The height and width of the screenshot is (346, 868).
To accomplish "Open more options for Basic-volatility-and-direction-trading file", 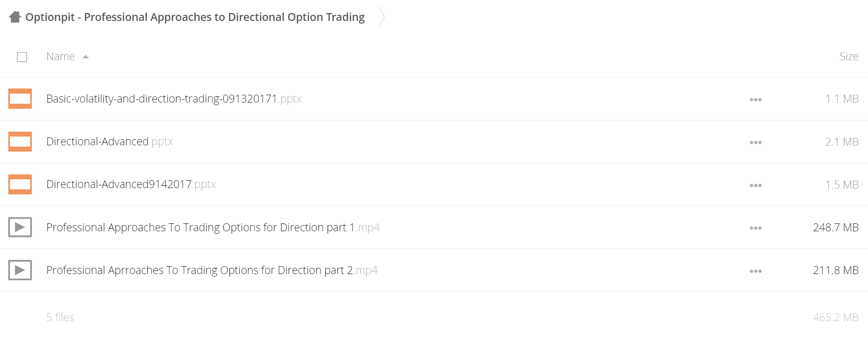I will [x=756, y=99].
